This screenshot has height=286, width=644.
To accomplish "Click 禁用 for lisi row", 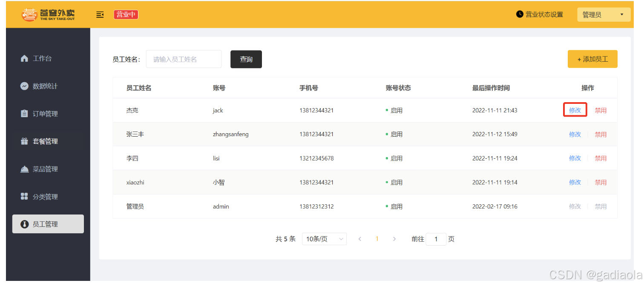I will 601,158.
